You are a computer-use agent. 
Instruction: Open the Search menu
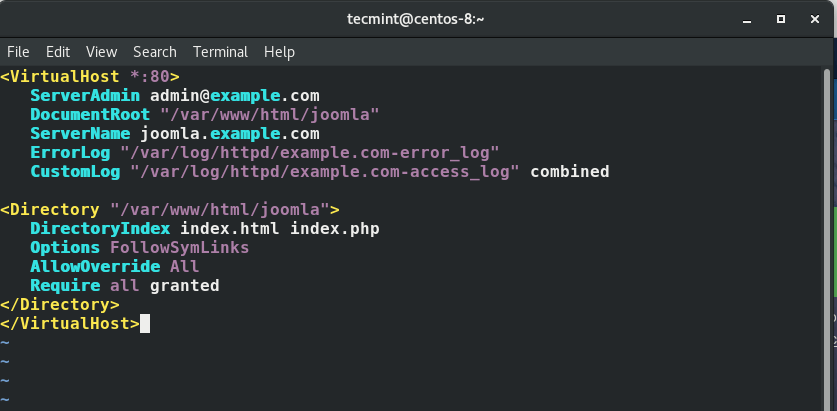coord(154,51)
